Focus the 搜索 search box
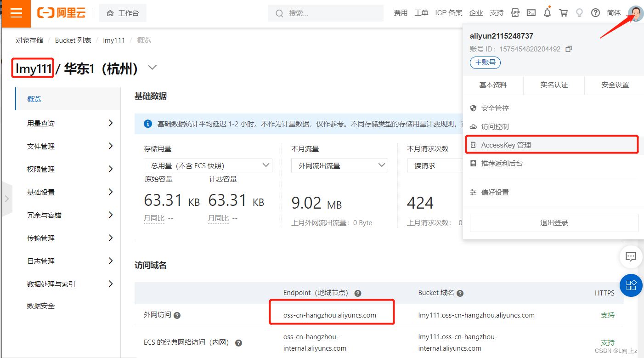This screenshot has width=644, height=358. pyautogui.click(x=326, y=13)
